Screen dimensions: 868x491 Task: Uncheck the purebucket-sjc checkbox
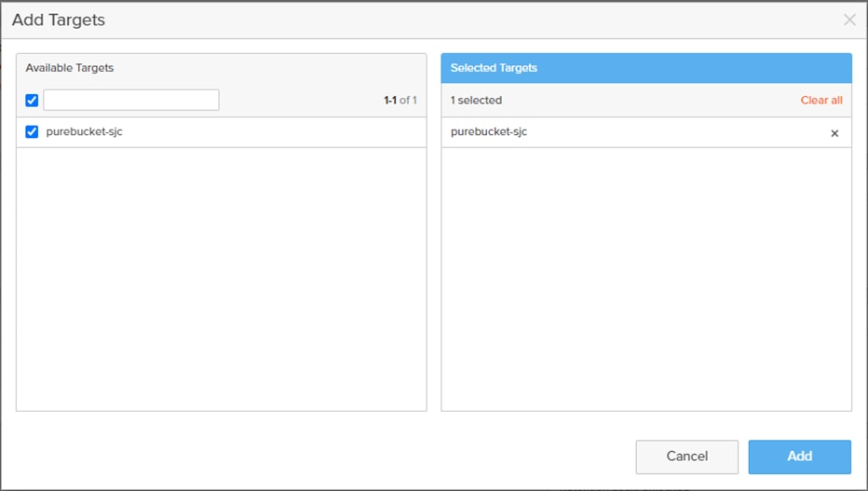pyautogui.click(x=32, y=132)
